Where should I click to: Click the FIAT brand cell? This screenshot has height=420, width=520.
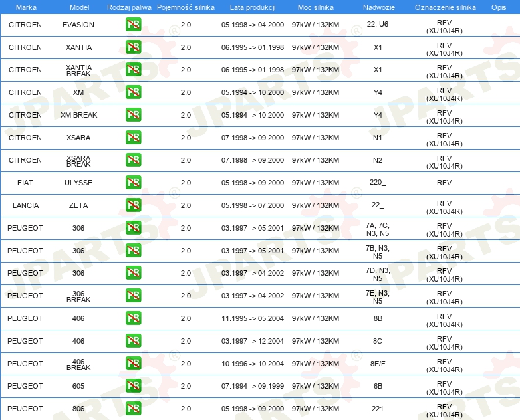click(x=25, y=183)
